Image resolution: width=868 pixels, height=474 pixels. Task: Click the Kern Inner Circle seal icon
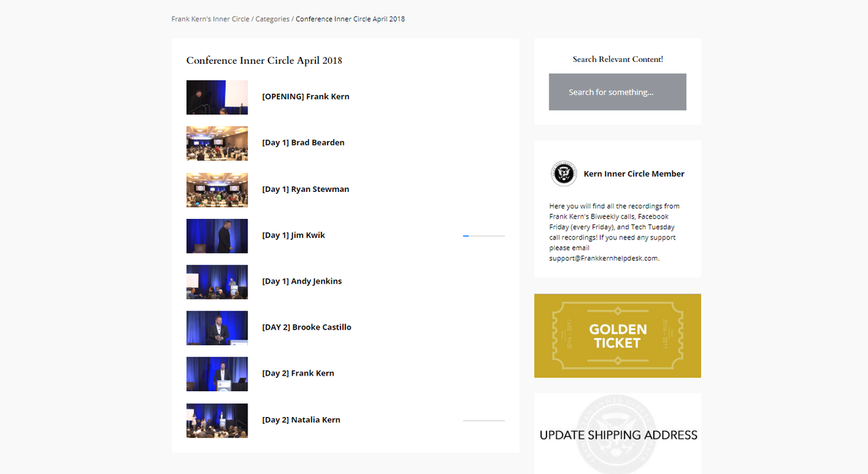(564, 174)
